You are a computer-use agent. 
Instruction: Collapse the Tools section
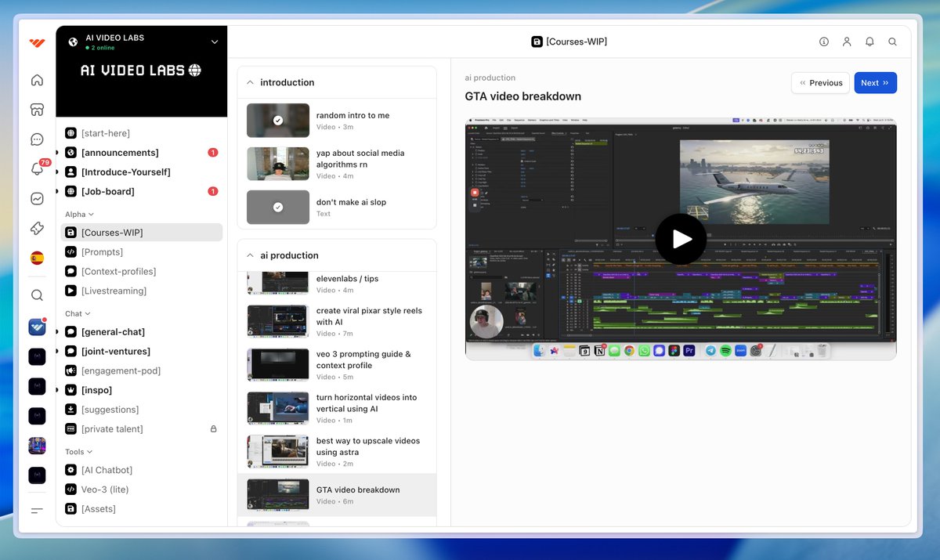tap(78, 452)
